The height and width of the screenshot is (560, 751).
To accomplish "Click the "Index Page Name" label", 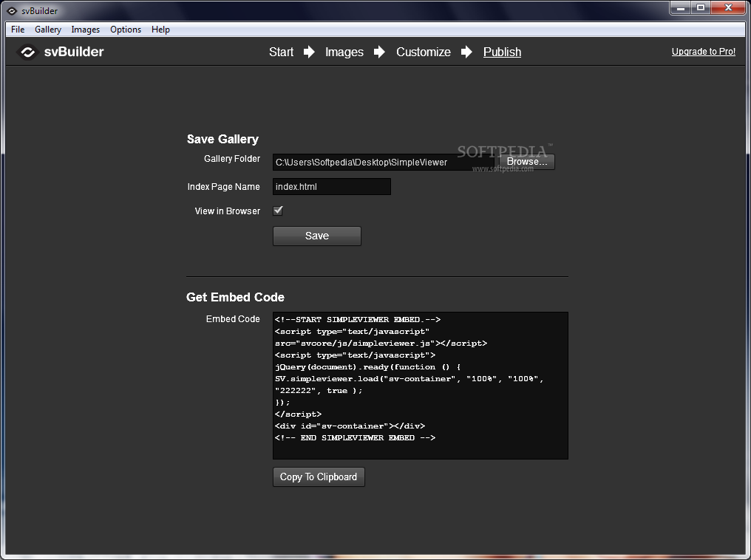I will click(x=224, y=187).
